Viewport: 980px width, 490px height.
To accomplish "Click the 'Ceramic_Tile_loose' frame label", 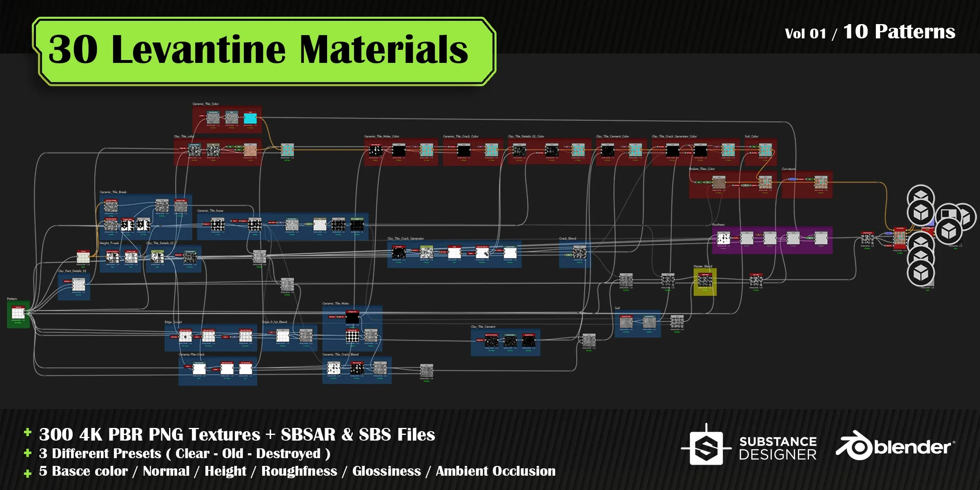I will tap(210, 211).
